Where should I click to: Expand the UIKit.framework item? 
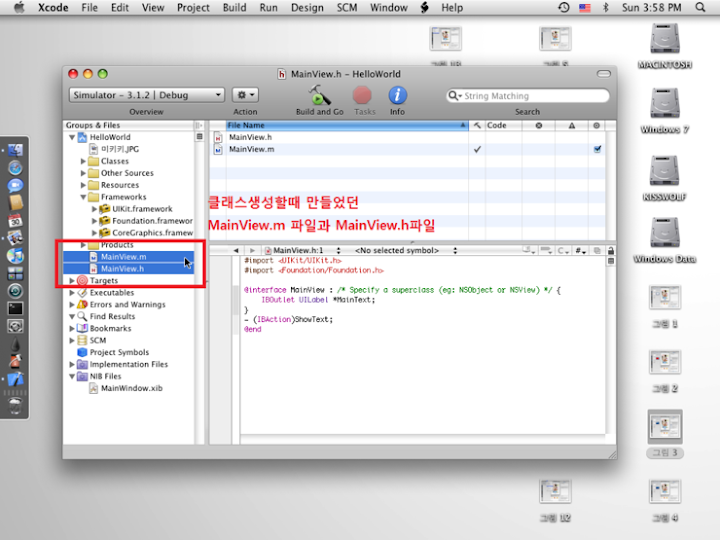[94, 209]
